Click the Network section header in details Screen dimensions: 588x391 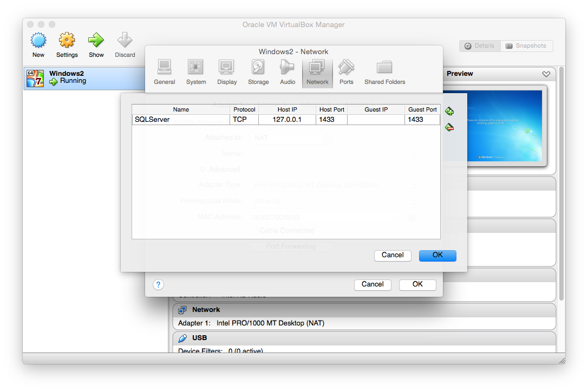(364, 310)
